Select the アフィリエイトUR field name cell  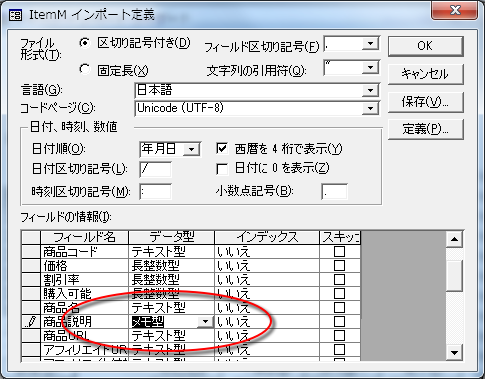84,349
